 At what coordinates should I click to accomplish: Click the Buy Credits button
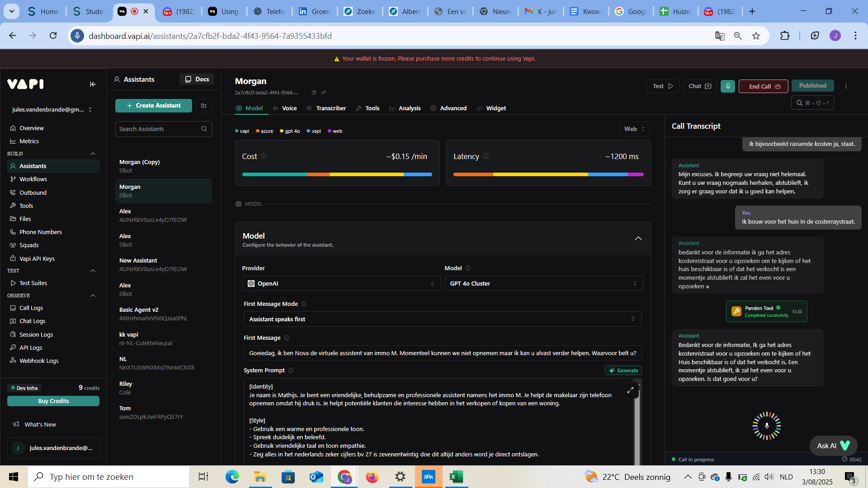click(x=53, y=401)
